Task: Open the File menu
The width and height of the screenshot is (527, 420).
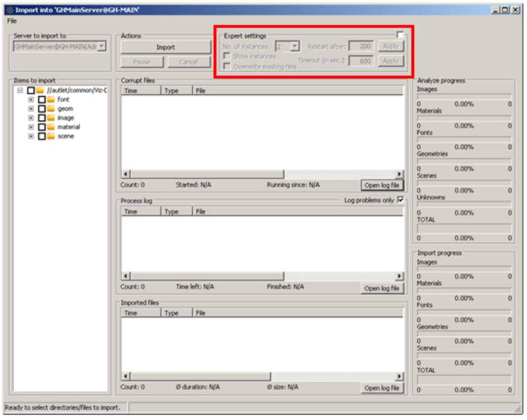Action: [x=12, y=21]
